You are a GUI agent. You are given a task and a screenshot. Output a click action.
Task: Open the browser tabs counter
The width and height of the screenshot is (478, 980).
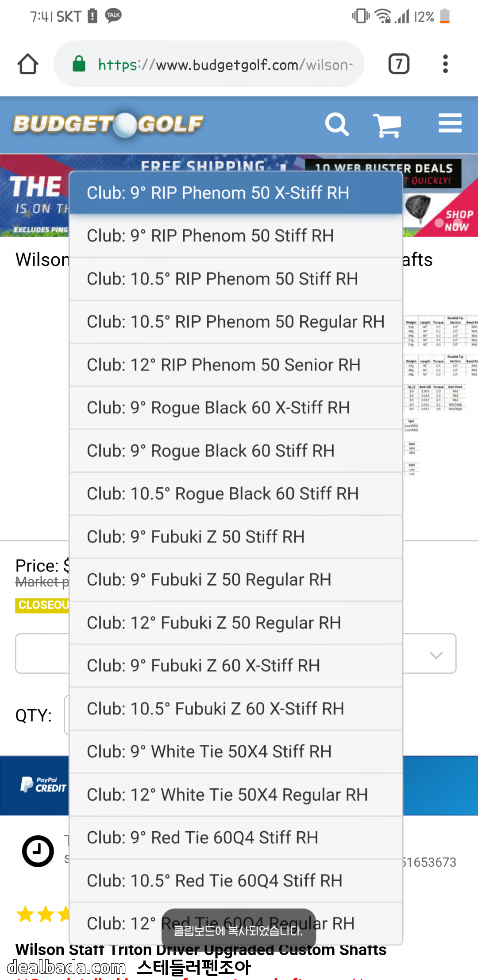pyautogui.click(x=398, y=64)
